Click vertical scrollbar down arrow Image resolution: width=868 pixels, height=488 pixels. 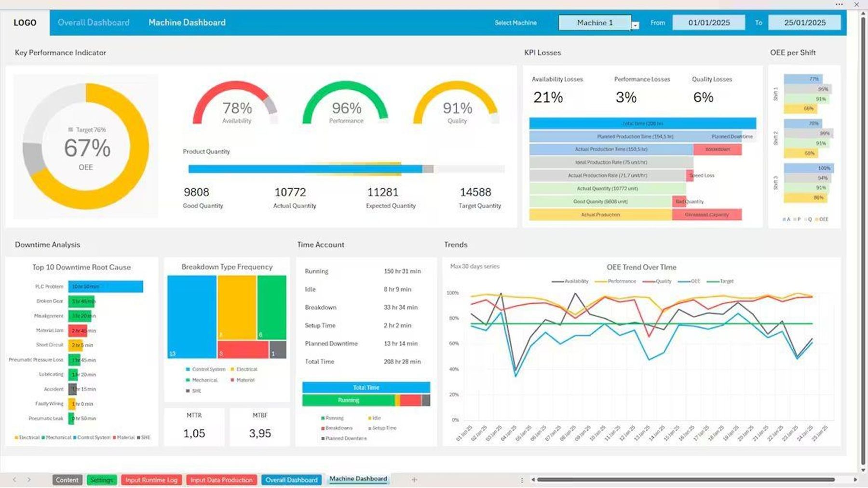(863, 470)
